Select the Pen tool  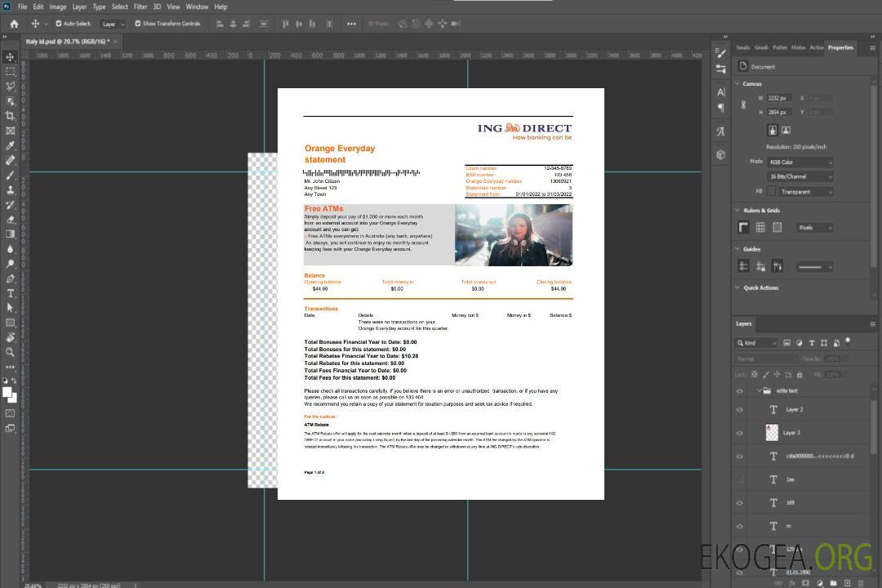(x=10, y=278)
